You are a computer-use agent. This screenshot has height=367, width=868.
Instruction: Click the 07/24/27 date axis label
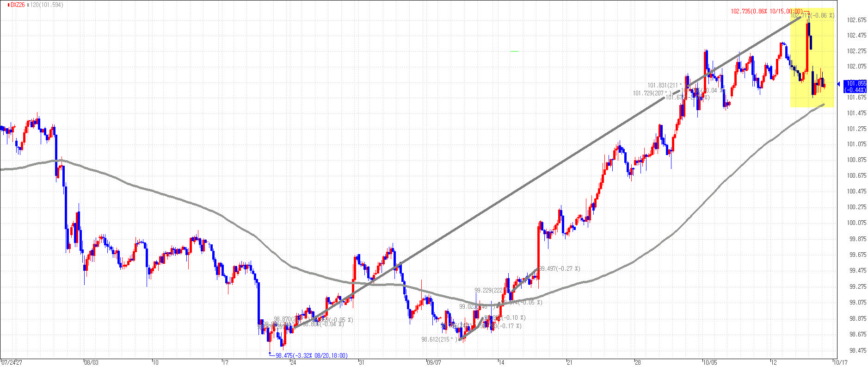(12, 362)
